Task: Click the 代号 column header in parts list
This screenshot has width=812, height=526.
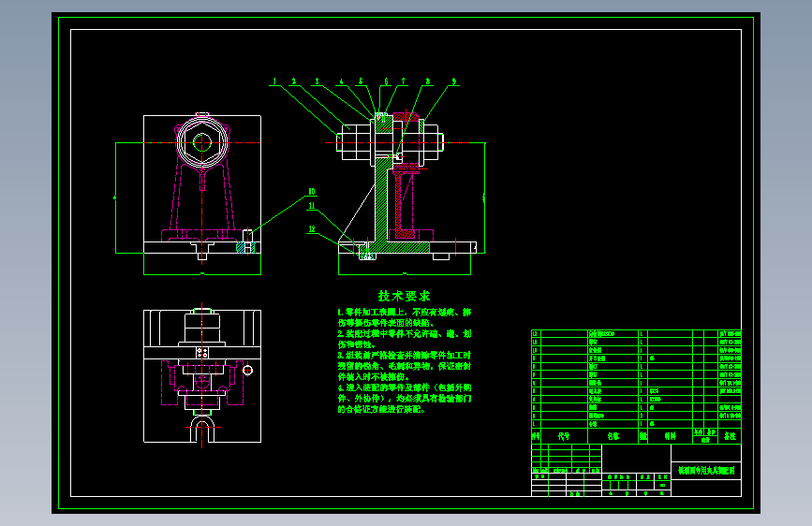Action: pos(564,436)
